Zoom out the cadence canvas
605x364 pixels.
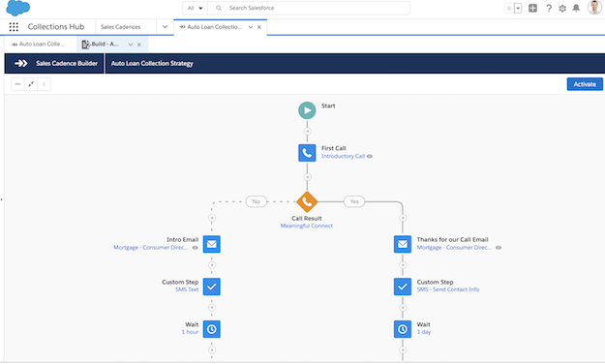[x=17, y=84]
